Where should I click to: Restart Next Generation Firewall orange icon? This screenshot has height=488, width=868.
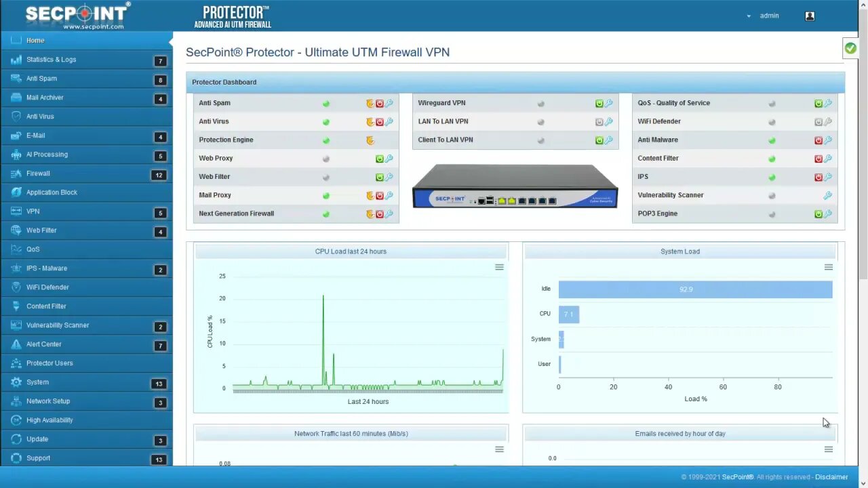pos(370,213)
